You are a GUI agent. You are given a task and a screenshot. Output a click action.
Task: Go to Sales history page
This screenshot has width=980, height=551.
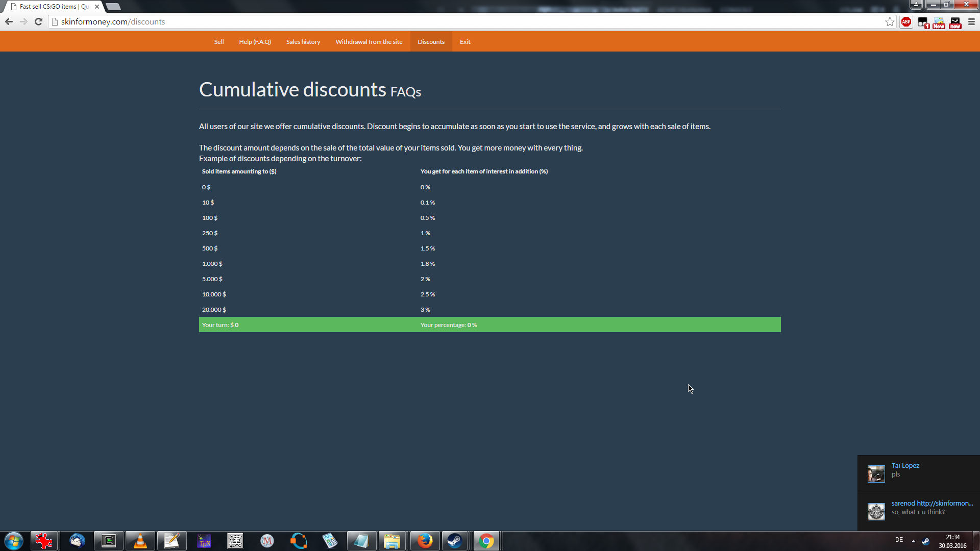(303, 42)
